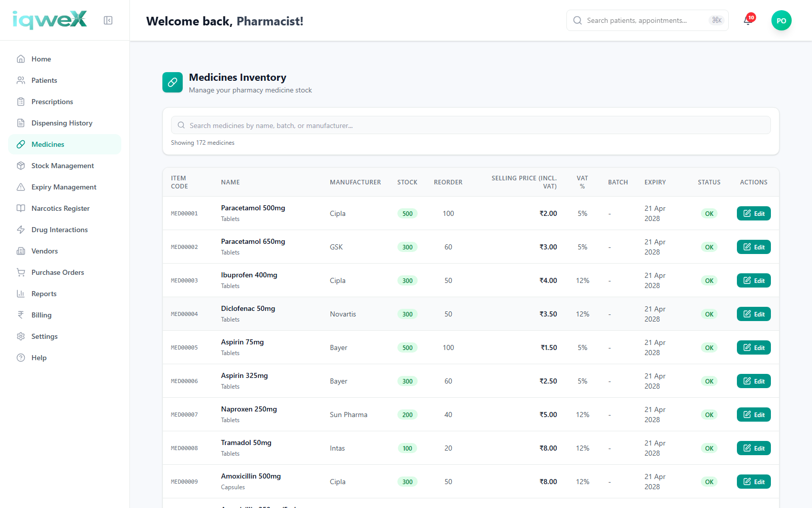Click the Sun Pharma manufacturer cell
Image resolution: width=812 pixels, height=508 pixels.
point(348,415)
